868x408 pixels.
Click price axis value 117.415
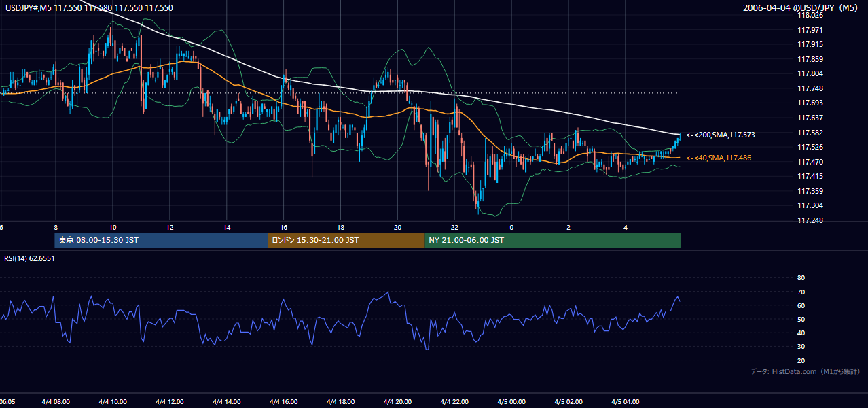(x=809, y=176)
